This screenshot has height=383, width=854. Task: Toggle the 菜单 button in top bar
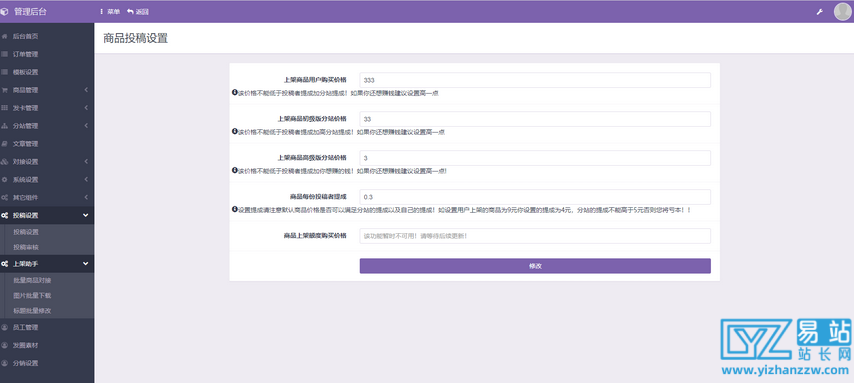[x=110, y=11]
